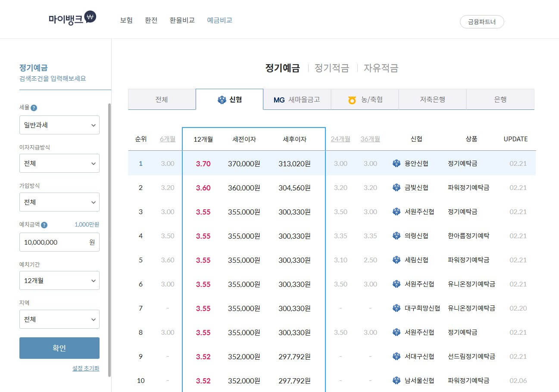Switch to the 정기적금 tab
559x392 pixels.
pyautogui.click(x=332, y=68)
